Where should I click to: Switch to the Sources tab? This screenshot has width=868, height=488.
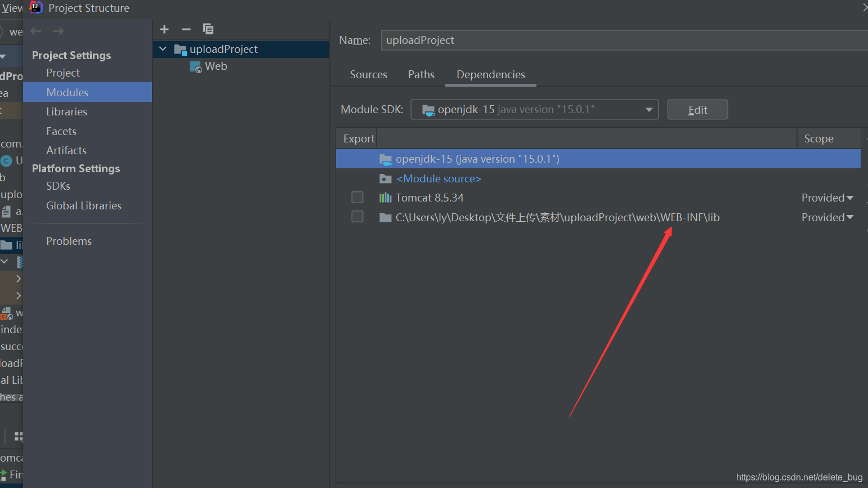[369, 74]
